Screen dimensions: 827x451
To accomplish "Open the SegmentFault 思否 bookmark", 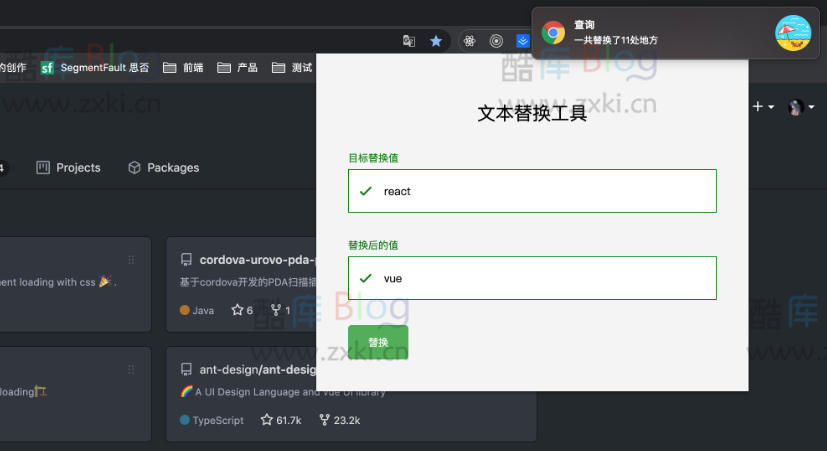I will (95, 68).
